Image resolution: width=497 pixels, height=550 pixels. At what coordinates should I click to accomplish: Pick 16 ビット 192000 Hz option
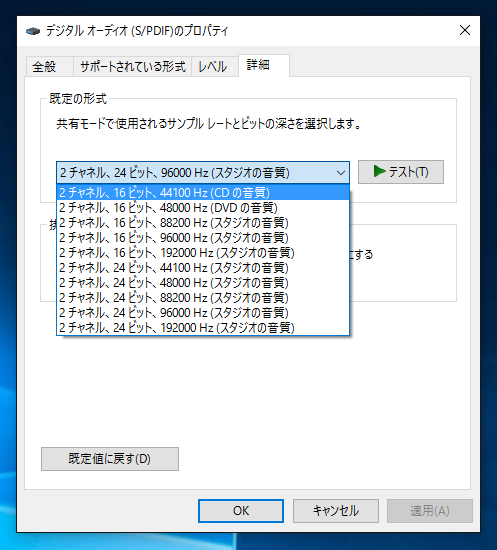pyautogui.click(x=203, y=253)
